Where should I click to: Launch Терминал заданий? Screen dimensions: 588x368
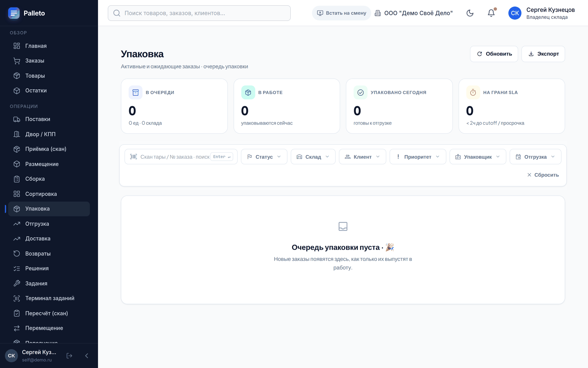pyautogui.click(x=49, y=298)
